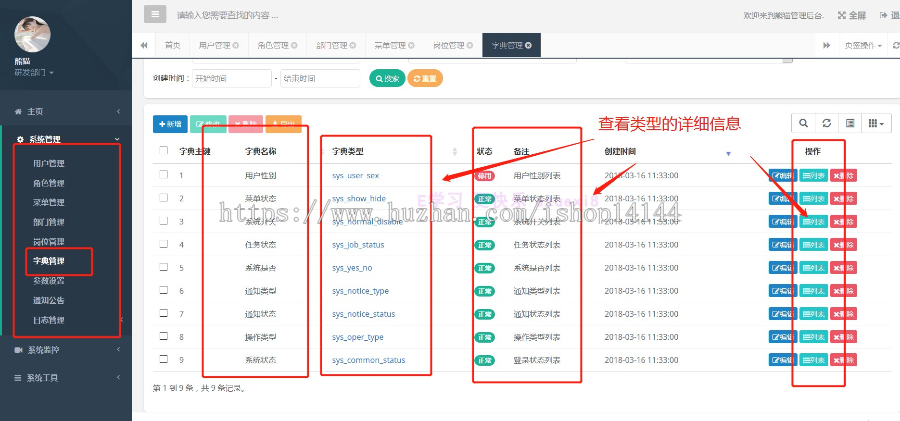Close the 部门管理 tab via its x icon
The height and width of the screenshot is (421, 900).
click(353, 45)
